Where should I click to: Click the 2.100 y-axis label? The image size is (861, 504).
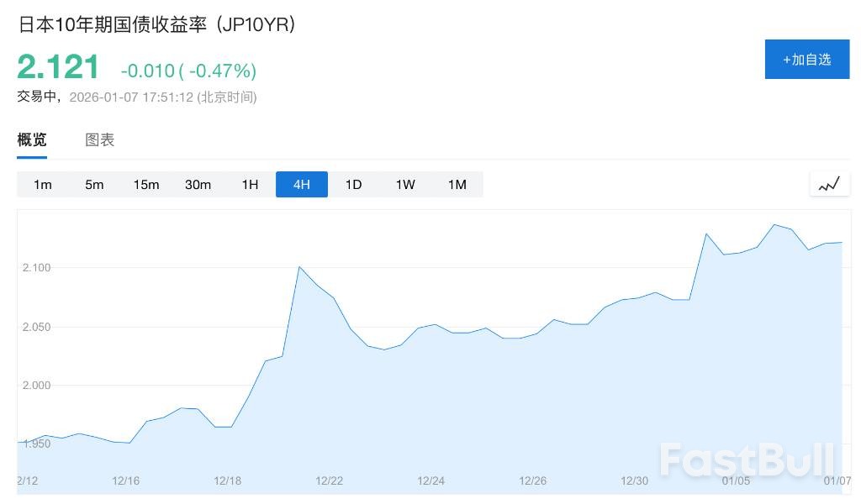click(37, 267)
